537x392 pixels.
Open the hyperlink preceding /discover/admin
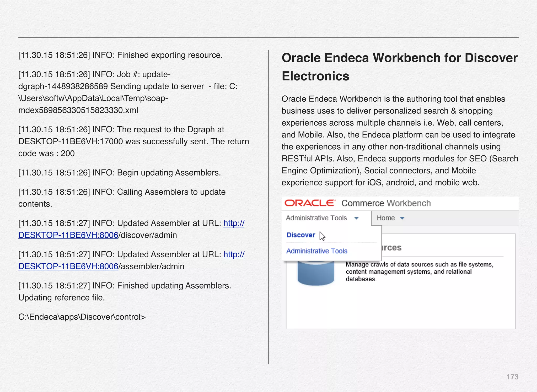[68, 235]
